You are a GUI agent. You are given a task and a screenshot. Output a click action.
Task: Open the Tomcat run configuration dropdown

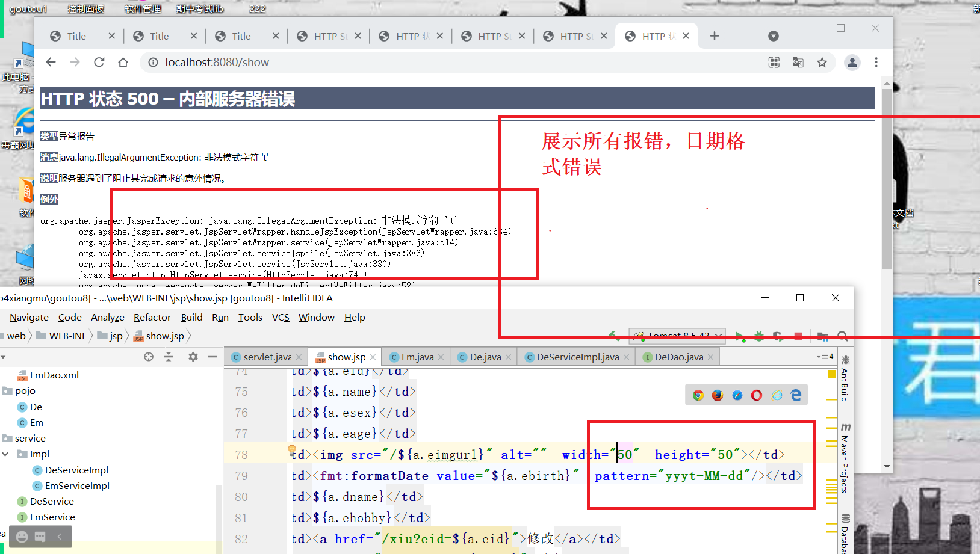click(x=677, y=336)
